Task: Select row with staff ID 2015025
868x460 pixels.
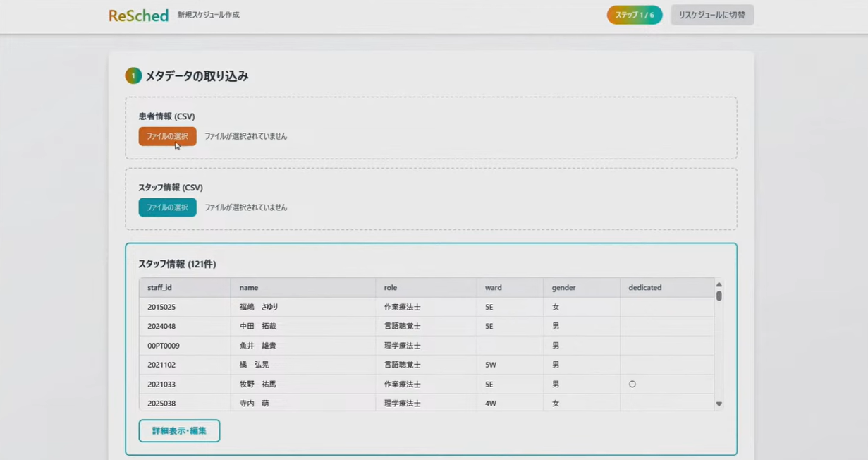Action: tap(161, 307)
